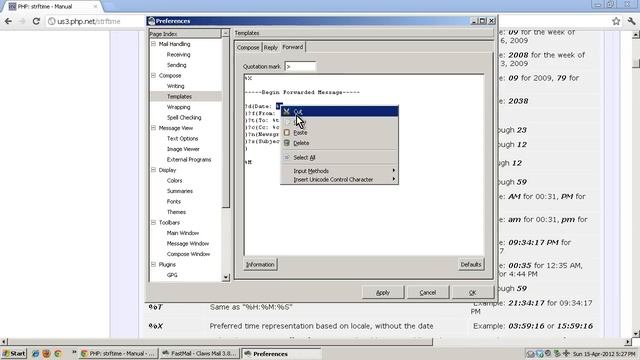Click the Cancel button
The image size is (640, 360).
point(427,292)
